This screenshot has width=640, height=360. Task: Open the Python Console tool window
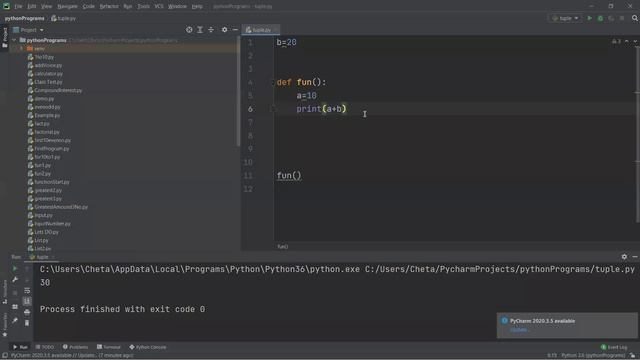(148, 347)
